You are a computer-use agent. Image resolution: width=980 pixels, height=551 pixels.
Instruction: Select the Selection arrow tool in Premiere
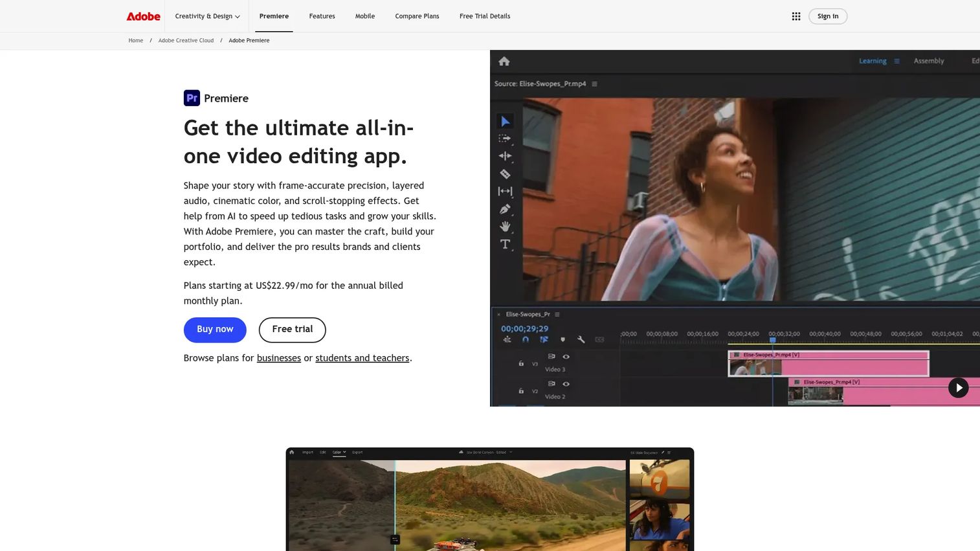click(x=505, y=121)
